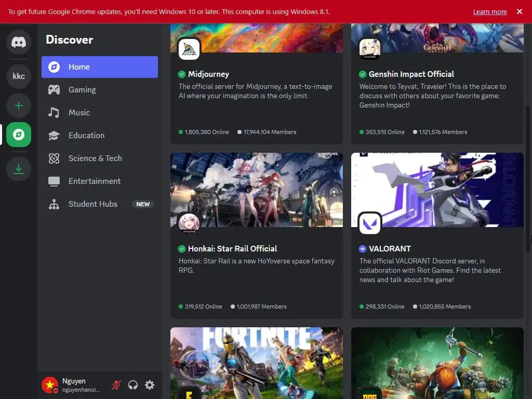Click the Student Hubs hierarchy icon

pos(54,204)
